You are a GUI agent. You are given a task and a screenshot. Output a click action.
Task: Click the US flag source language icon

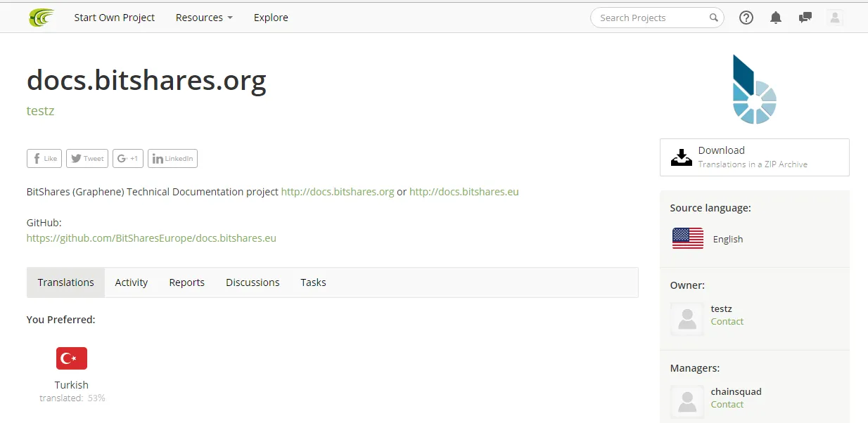pos(687,238)
